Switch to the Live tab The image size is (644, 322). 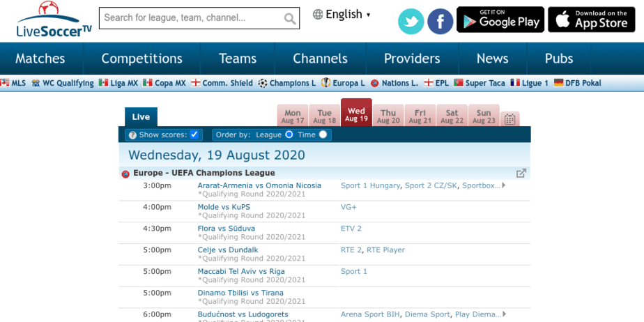[141, 117]
